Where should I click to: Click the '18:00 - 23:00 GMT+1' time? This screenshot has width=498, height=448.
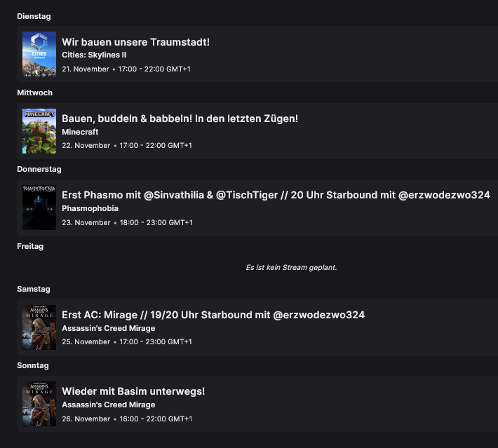tap(156, 222)
